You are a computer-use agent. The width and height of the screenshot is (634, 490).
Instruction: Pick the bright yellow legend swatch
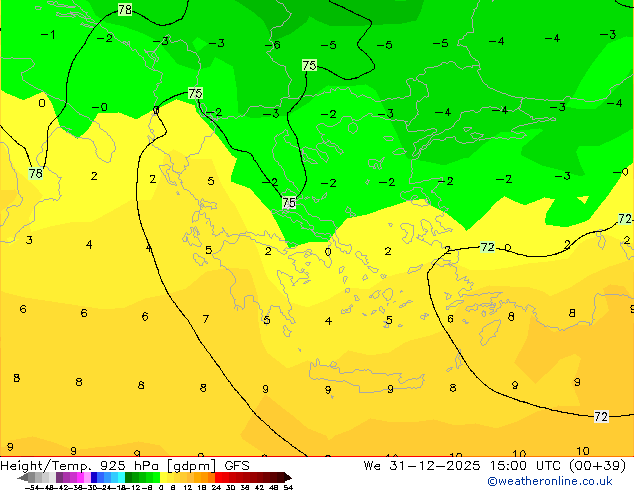[163, 477]
